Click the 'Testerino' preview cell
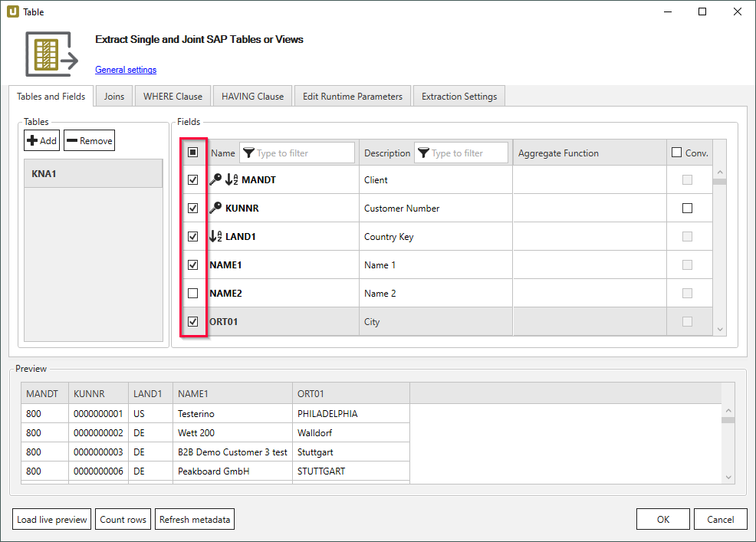756x542 pixels. [x=232, y=414]
